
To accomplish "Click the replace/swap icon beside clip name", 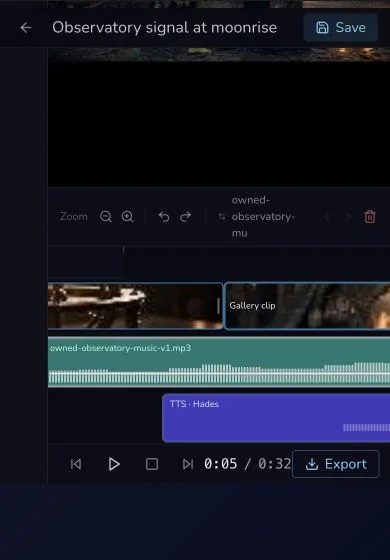I will point(222,216).
